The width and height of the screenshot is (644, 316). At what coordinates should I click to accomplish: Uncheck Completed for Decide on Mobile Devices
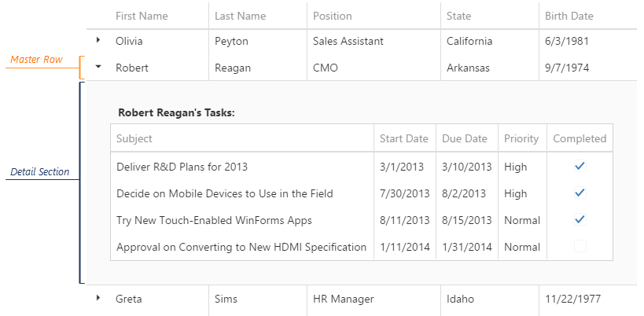[x=580, y=193]
